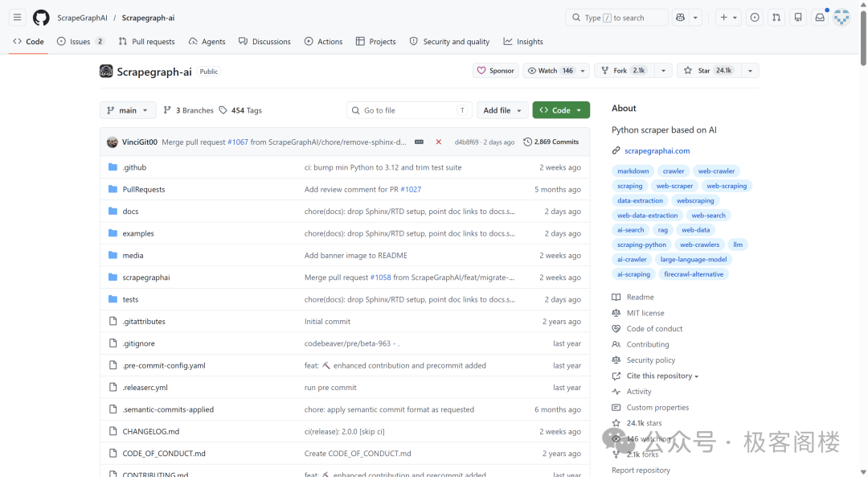Open the ScrapeGraphAI owner breadcrumb link
The image size is (868, 477).
click(x=83, y=18)
